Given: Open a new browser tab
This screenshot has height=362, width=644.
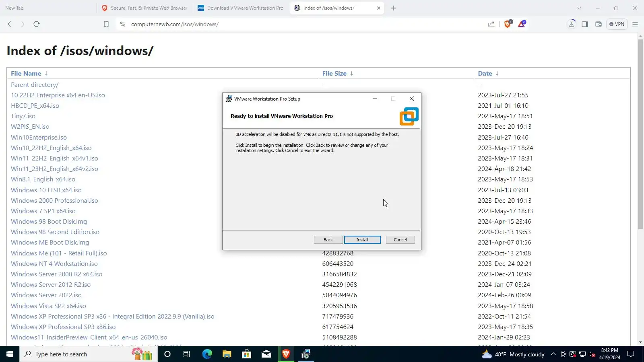Looking at the screenshot, I should pos(394,8).
